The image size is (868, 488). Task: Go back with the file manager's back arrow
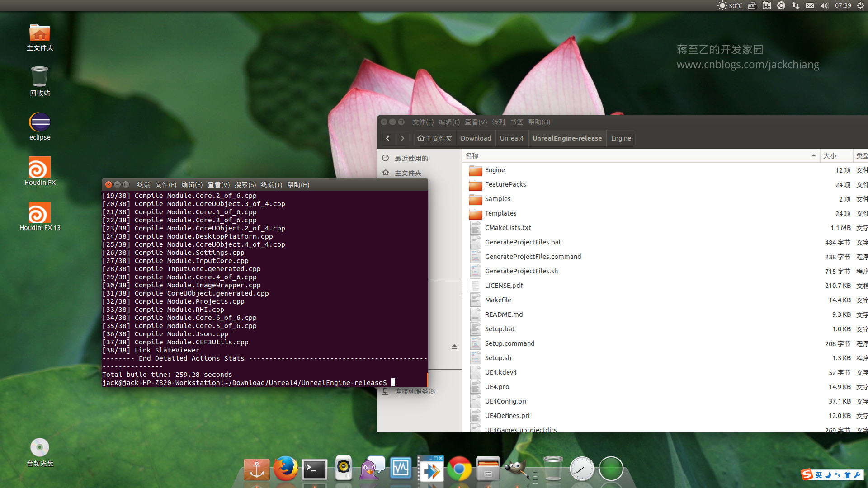388,138
